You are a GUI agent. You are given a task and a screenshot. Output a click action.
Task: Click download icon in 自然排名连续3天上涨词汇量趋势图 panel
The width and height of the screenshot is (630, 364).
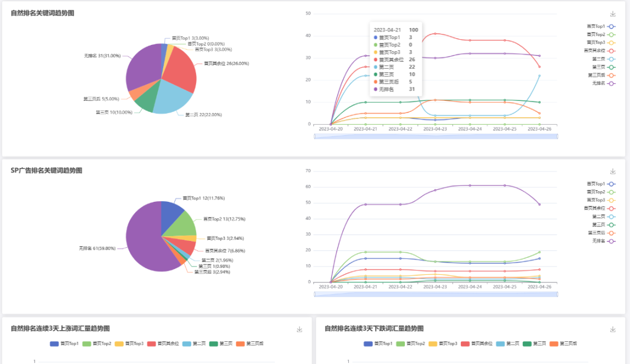pyautogui.click(x=299, y=329)
